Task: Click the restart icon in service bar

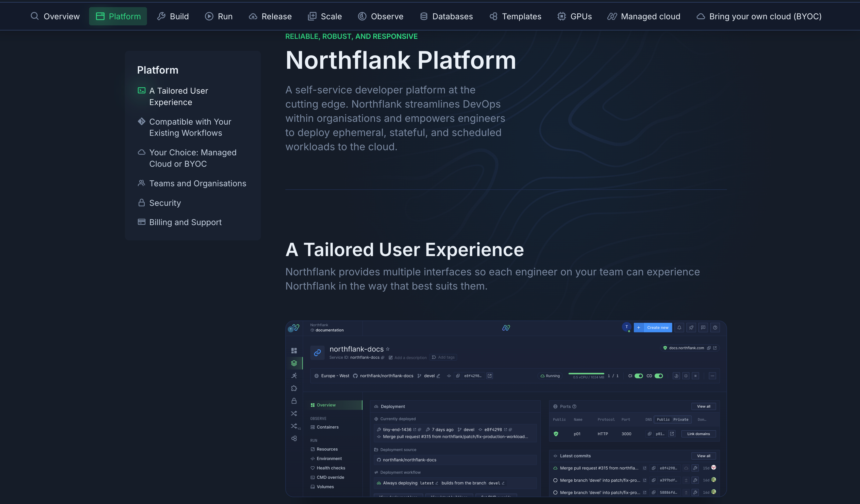Action: [676, 376]
